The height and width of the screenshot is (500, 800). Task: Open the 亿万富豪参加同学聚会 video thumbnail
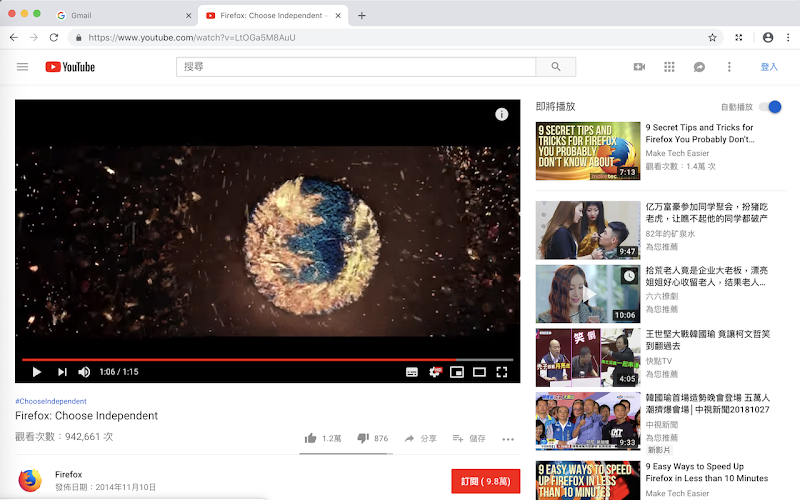point(588,230)
